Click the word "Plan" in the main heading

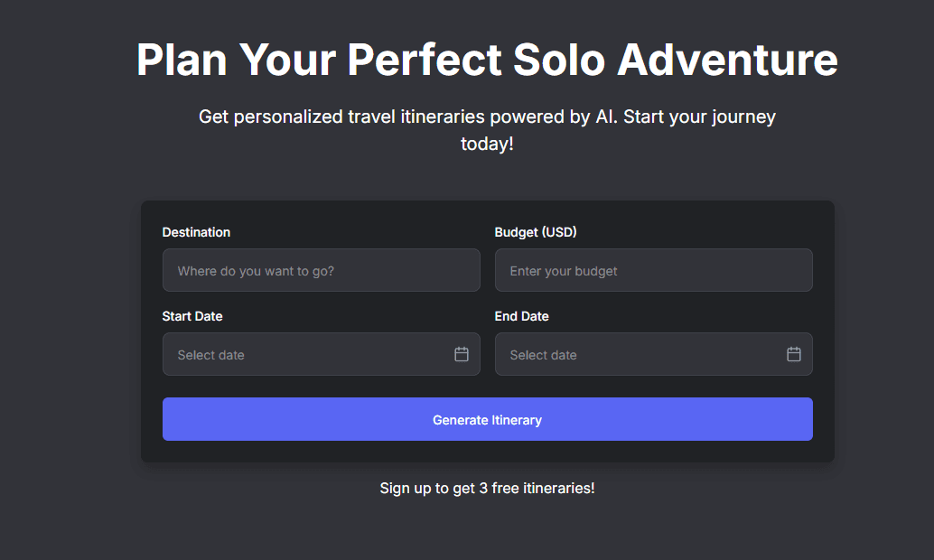[x=181, y=60]
